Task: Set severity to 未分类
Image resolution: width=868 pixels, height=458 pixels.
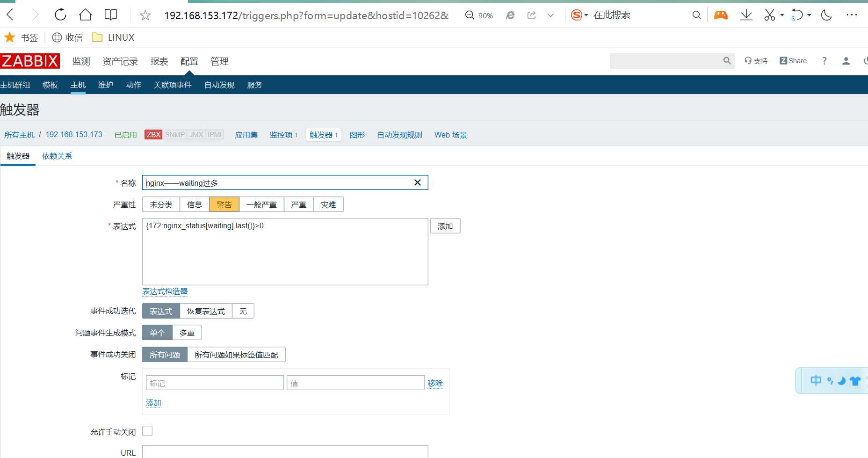Action: click(161, 204)
